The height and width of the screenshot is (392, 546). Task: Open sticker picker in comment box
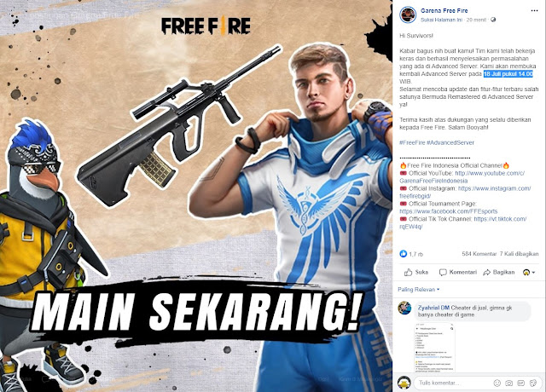532,383
